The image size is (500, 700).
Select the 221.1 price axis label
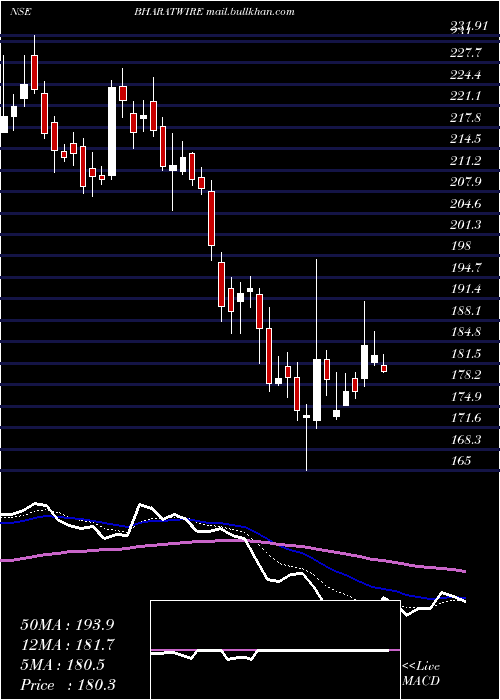click(x=466, y=96)
